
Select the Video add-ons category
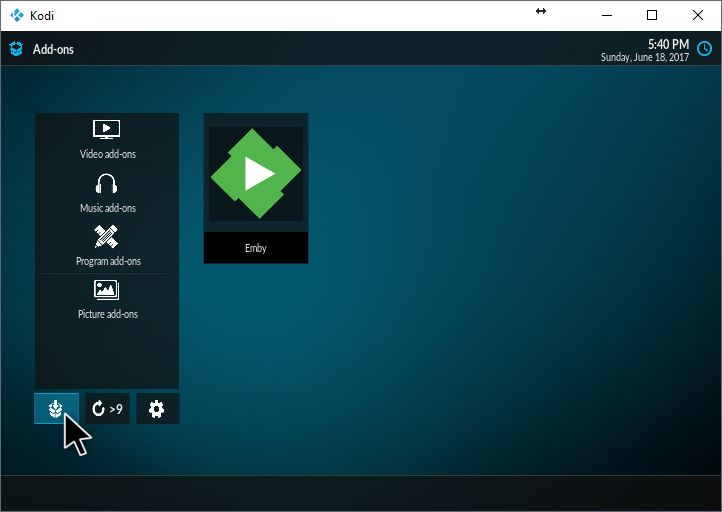(107, 140)
